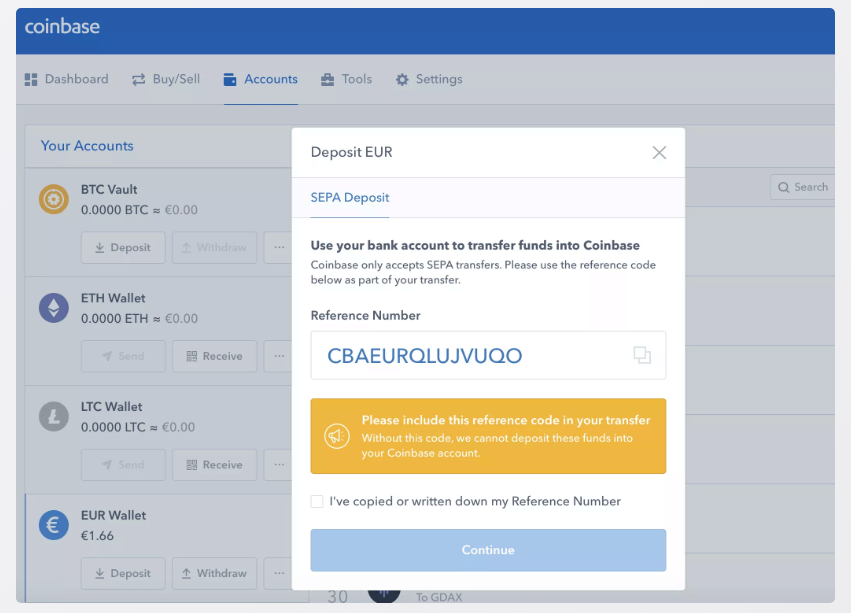Image resolution: width=851 pixels, height=613 pixels.
Task: Send from the LTC Wallet
Action: point(123,465)
